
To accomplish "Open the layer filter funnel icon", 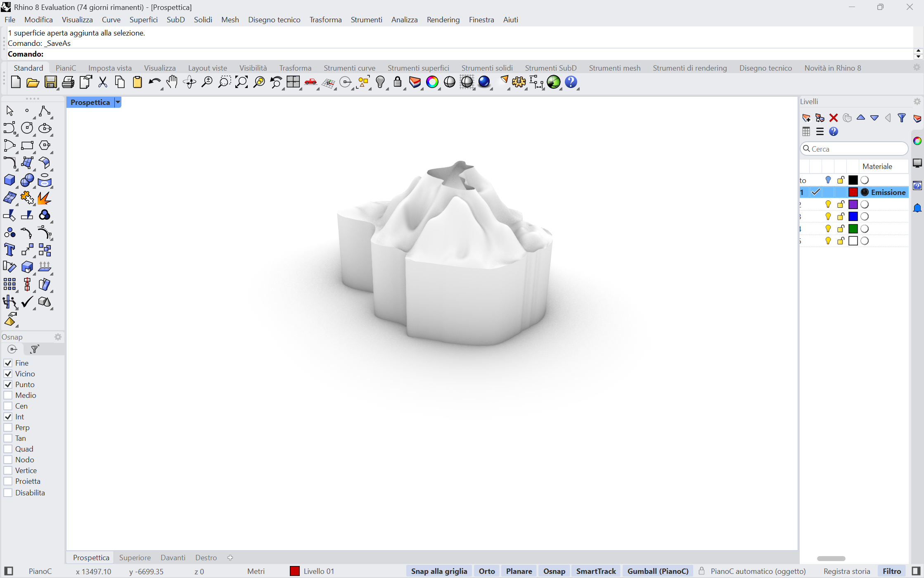I will coord(902,118).
